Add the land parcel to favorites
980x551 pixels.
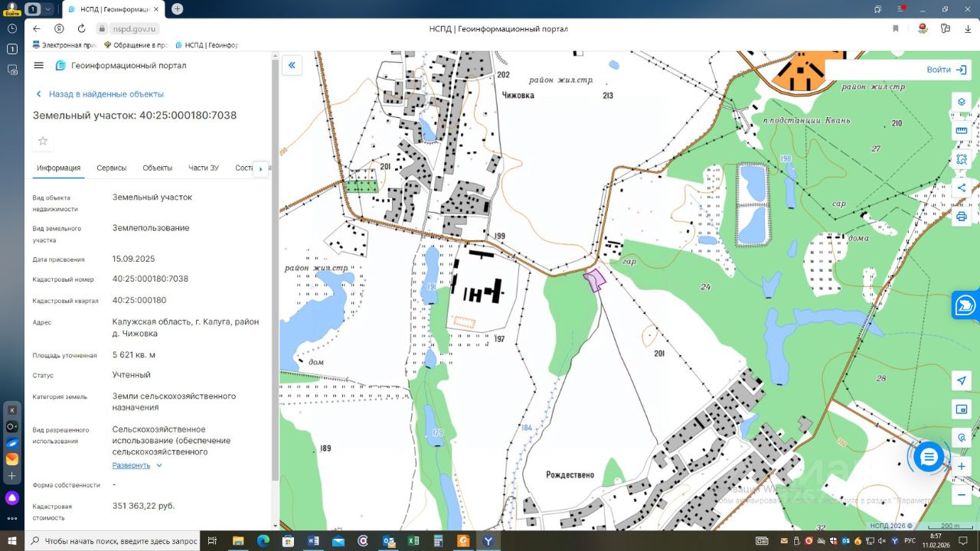[x=43, y=141]
